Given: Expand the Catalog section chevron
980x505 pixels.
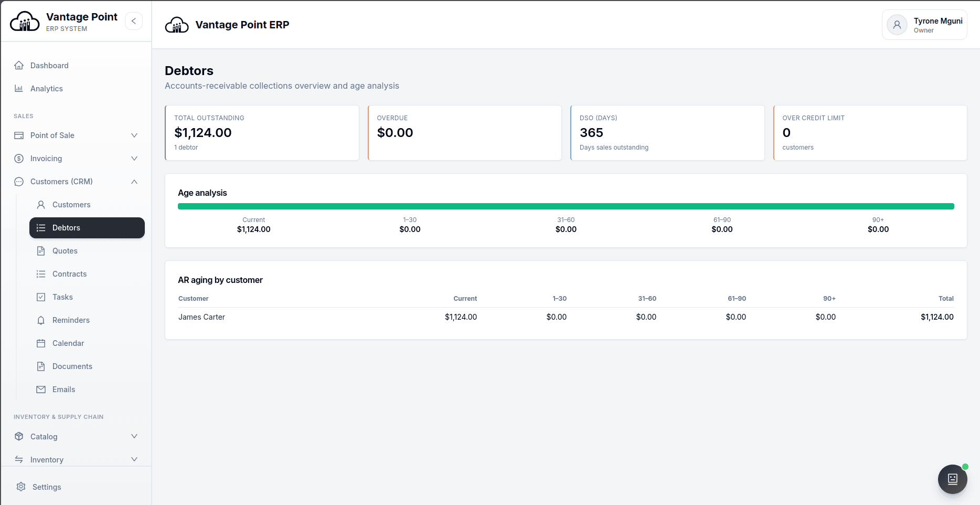Looking at the screenshot, I should click(x=134, y=436).
